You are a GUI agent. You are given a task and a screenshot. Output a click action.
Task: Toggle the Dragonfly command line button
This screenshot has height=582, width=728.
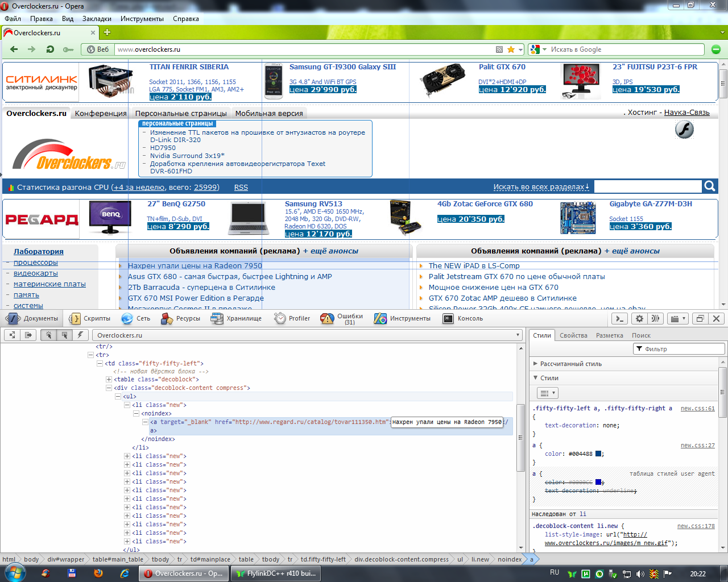click(x=621, y=319)
